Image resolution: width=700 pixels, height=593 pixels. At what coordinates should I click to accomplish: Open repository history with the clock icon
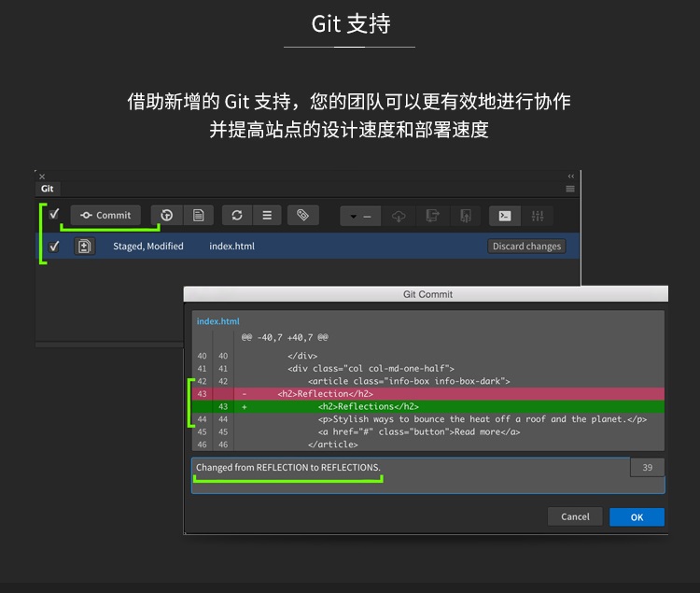pyautogui.click(x=166, y=215)
